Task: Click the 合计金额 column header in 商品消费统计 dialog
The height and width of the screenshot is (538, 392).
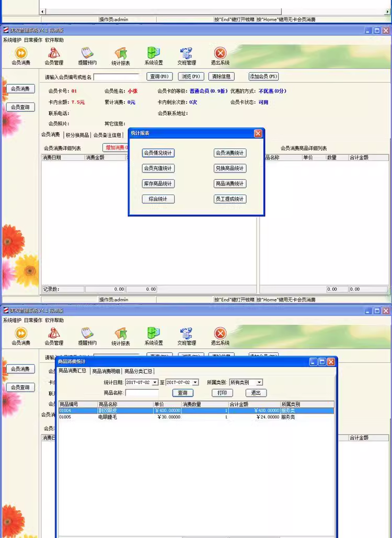Action: tap(255, 404)
